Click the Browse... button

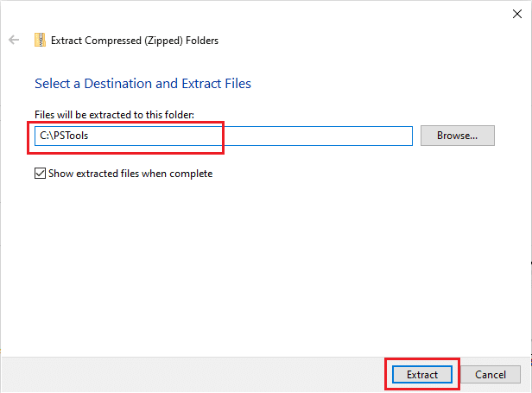click(x=457, y=136)
